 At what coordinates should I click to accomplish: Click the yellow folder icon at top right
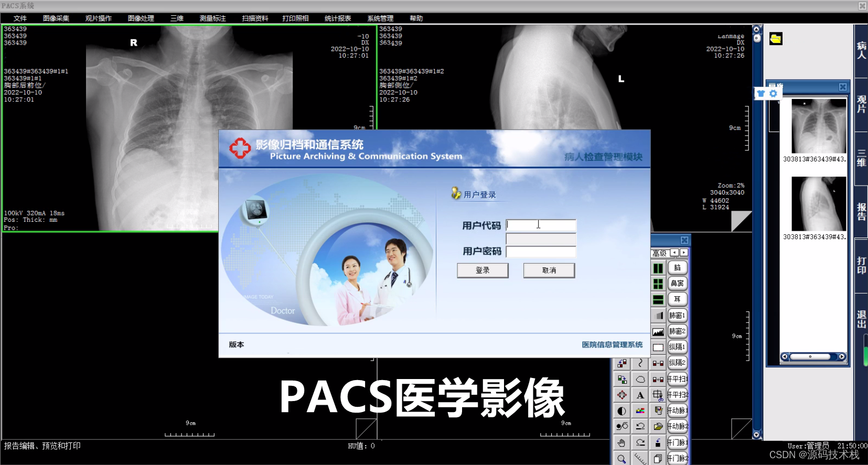pyautogui.click(x=776, y=39)
